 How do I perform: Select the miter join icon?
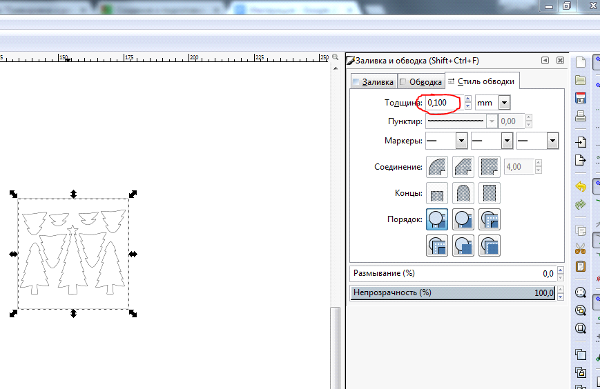pos(489,167)
